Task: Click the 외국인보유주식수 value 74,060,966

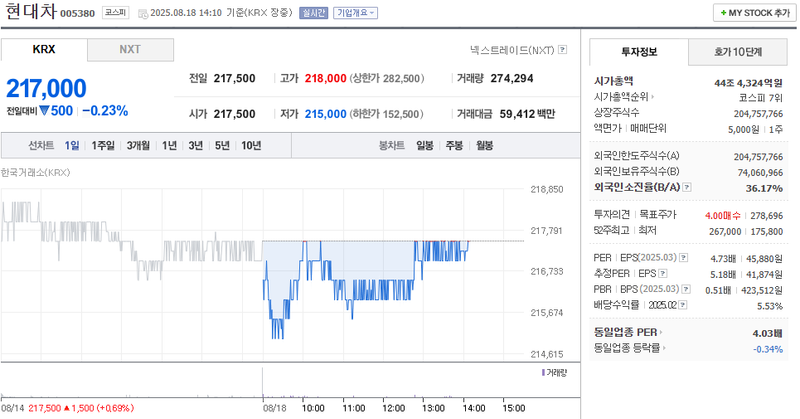Action: coord(760,172)
